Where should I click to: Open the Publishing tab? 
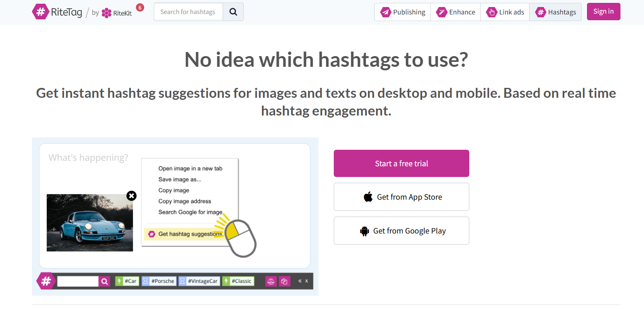[x=402, y=12]
